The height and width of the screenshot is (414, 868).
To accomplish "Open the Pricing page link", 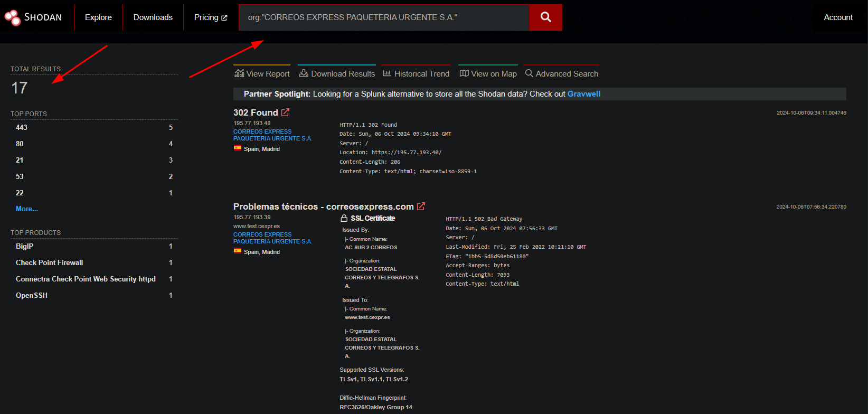I will coord(211,17).
